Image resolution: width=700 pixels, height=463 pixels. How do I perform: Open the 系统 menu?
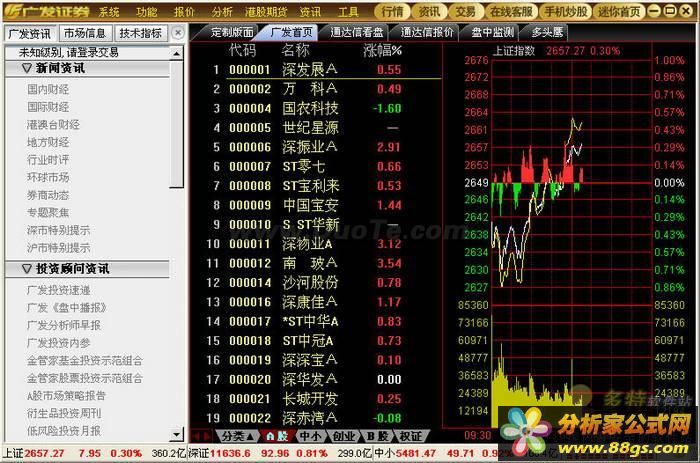click(x=109, y=12)
